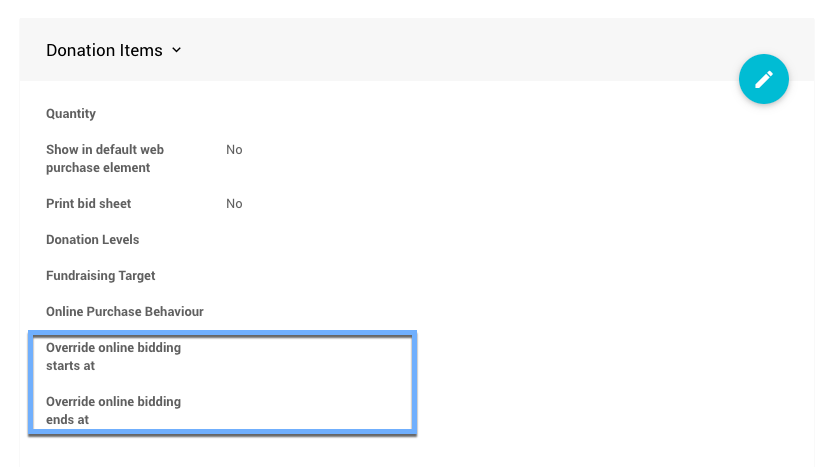Click the Fundraising Target label

[x=101, y=276]
